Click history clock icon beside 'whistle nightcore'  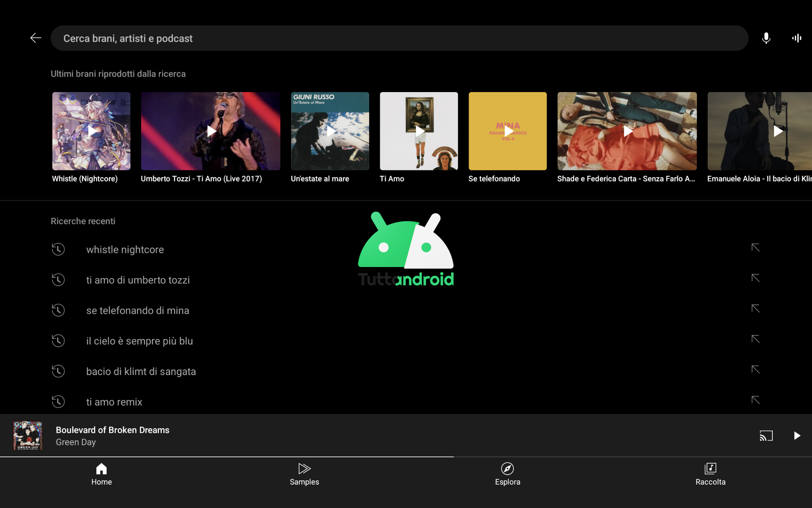pyautogui.click(x=58, y=249)
